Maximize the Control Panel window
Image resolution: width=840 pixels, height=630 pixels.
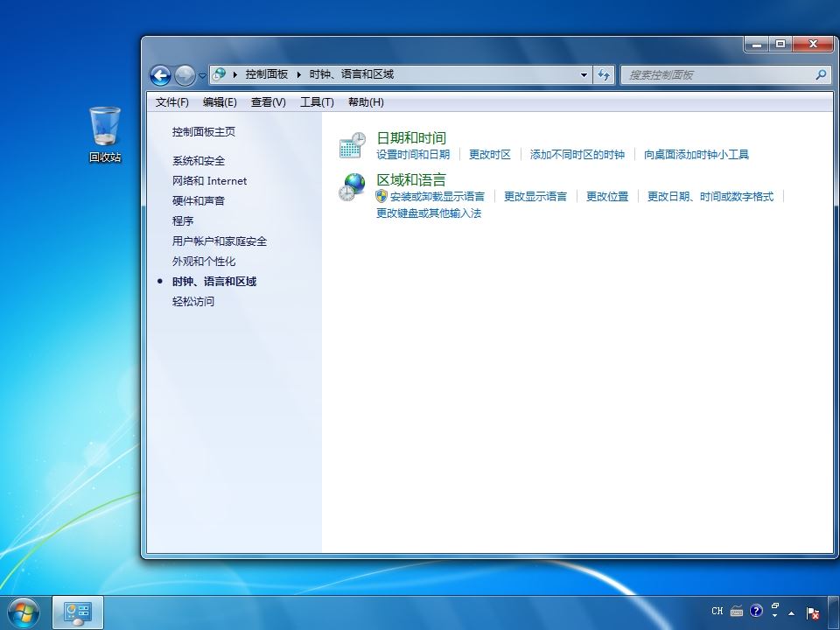click(780, 45)
